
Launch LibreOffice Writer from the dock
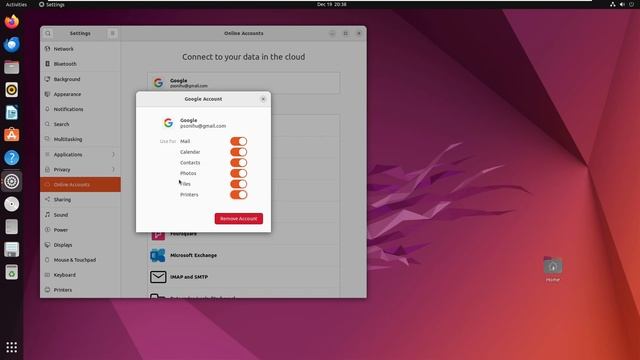coord(11,112)
